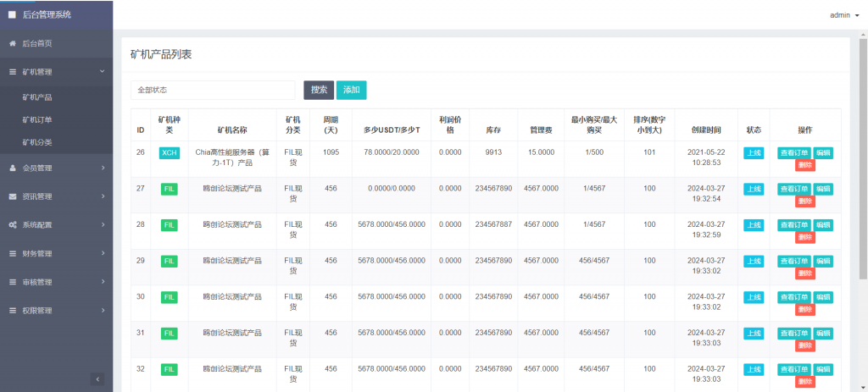Viewport: 868px width, 392px height.
Task: Click the scrollbar down arrow
Action: [863, 388]
